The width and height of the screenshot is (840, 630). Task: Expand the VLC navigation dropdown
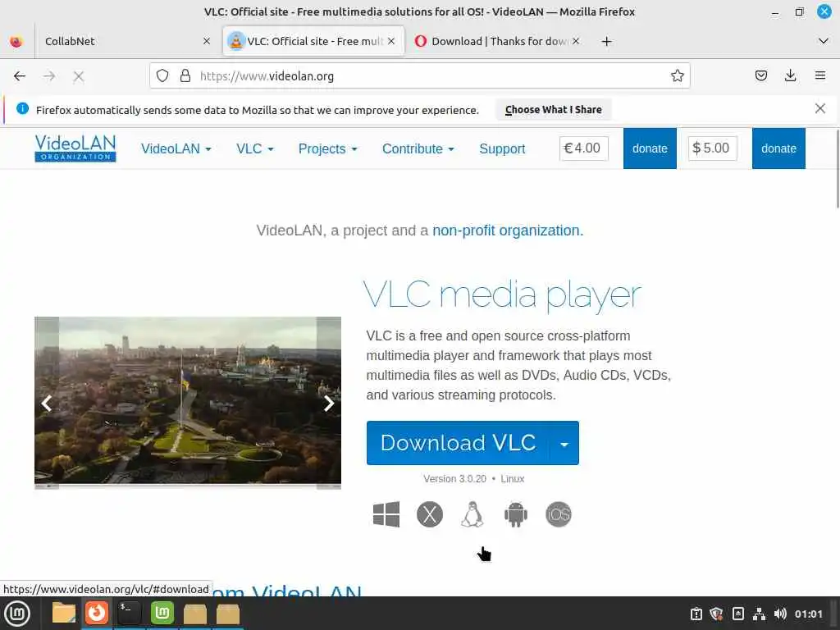tap(255, 149)
